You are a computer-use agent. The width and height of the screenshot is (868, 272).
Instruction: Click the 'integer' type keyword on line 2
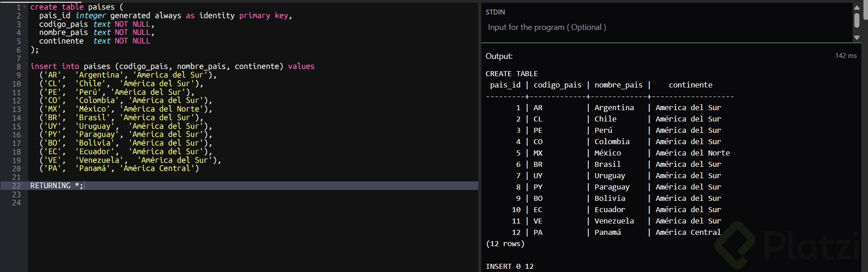[x=91, y=16]
